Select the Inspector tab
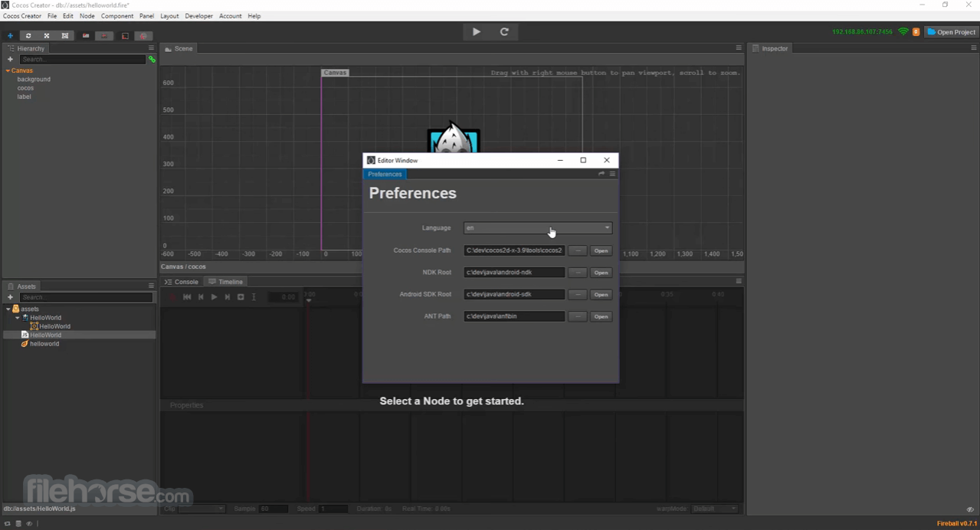The image size is (980, 530). coord(770,48)
